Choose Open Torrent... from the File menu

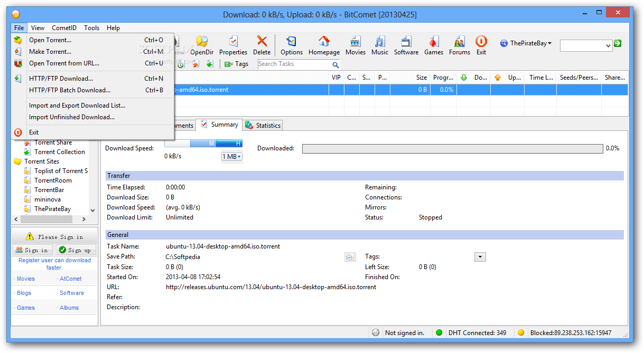pyautogui.click(x=92, y=40)
